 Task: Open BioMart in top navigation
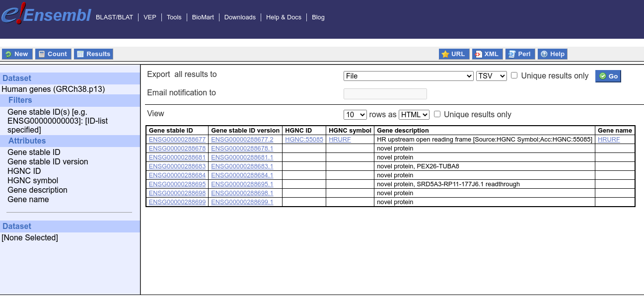(203, 17)
